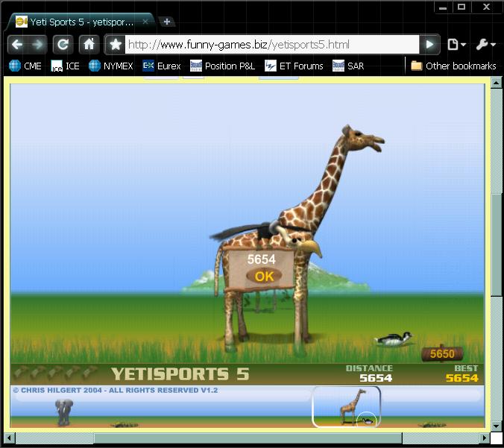
Task: Close the Yeti Sports 5 tab
Action: 145,22
